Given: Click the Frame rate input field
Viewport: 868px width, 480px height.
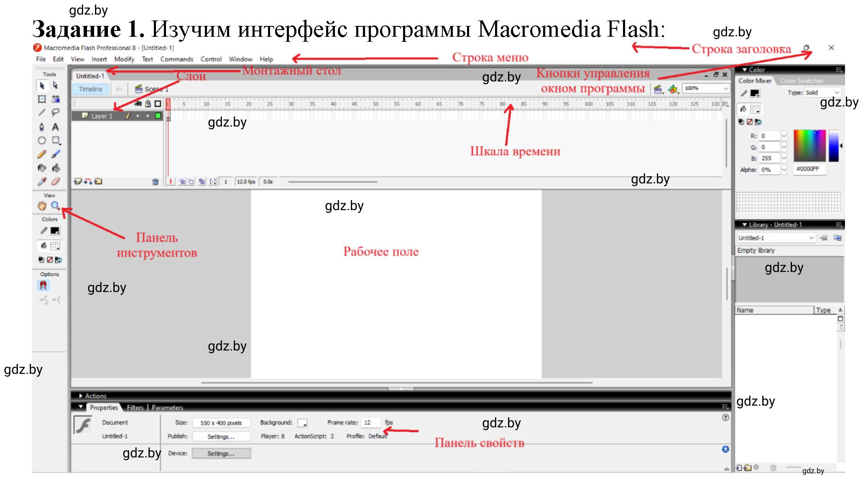Looking at the screenshot, I should (371, 423).
